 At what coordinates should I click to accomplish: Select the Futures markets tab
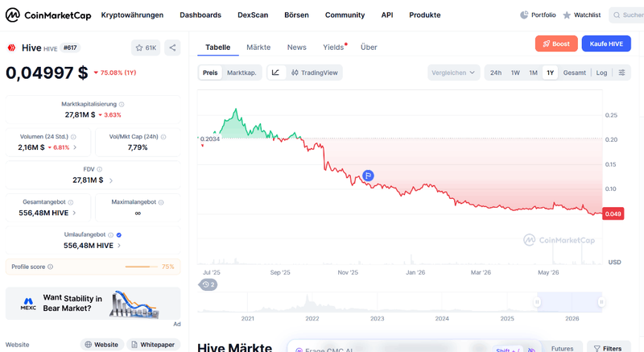tap(562, 348)
